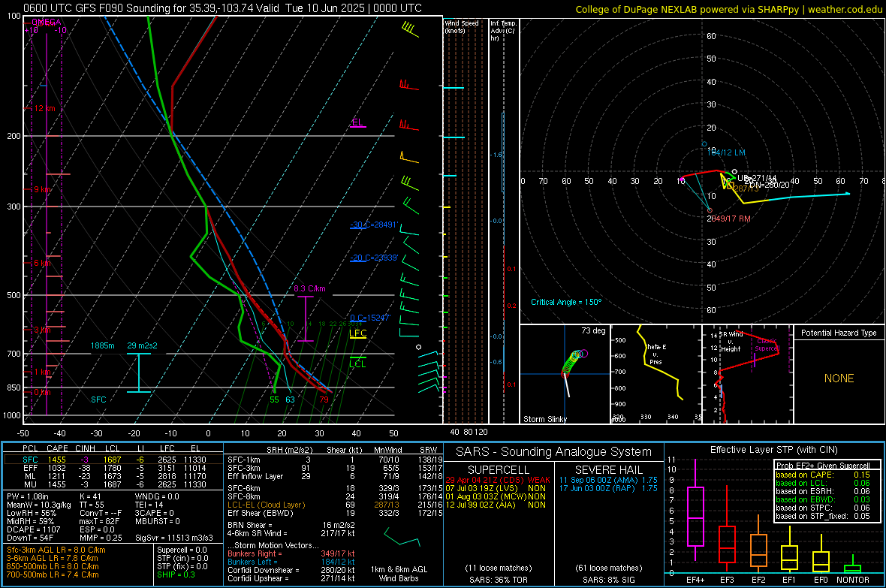The width and height of the screenshot is (886, 588).
Task: Click the green LCL marker on the skew-T
Action: (x=357, y=363)
